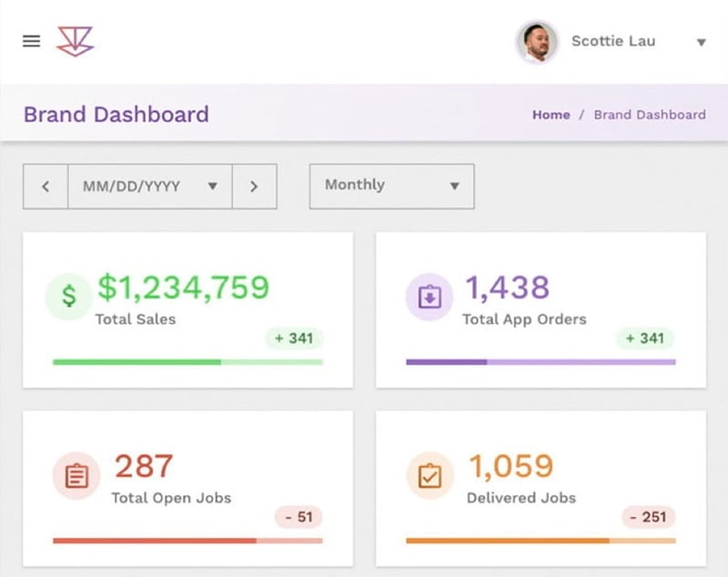Click the brand logo in header

coord(75,41)
